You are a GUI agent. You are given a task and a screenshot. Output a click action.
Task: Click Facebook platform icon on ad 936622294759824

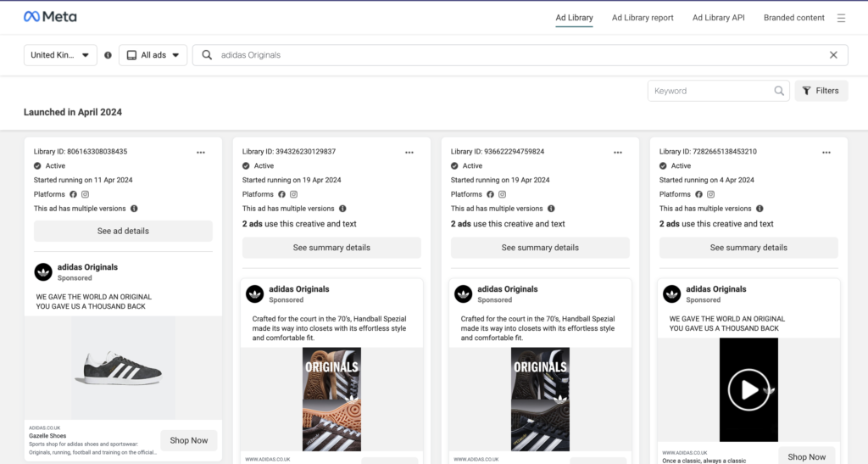(x=490, y=194)
